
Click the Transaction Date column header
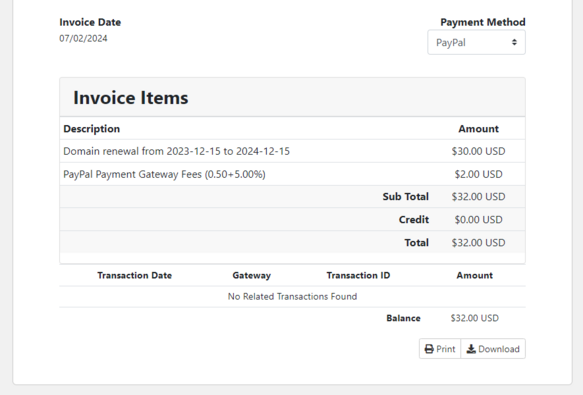point(135,275)
